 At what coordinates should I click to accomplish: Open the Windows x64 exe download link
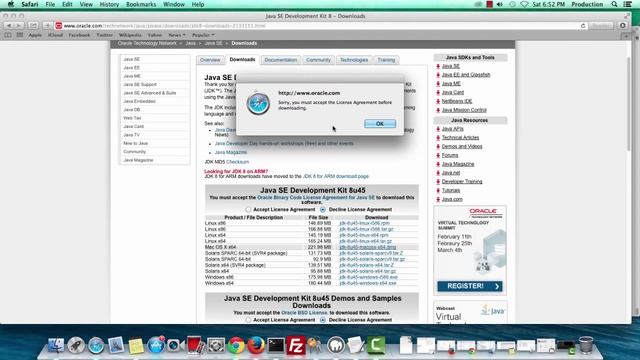(367, 283)
